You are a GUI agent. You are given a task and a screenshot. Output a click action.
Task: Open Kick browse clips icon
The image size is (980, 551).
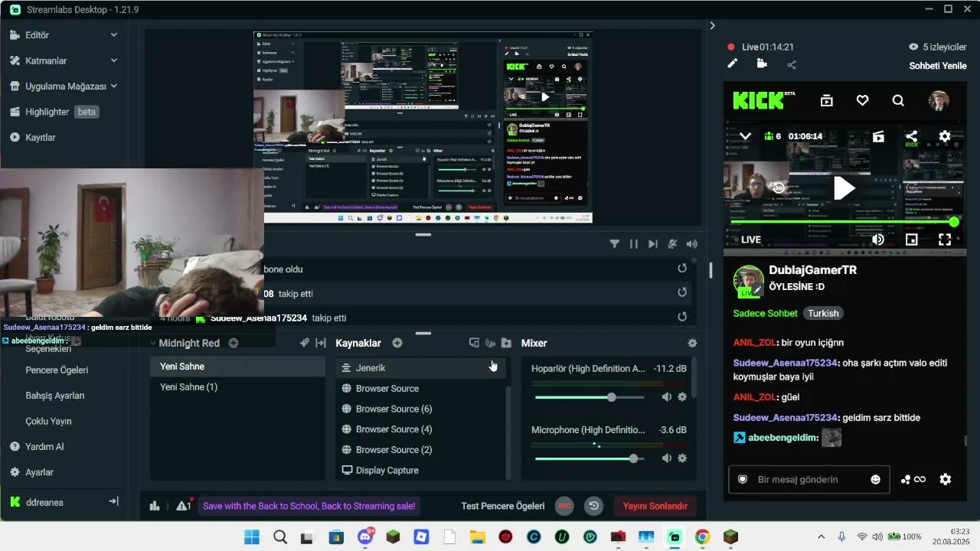click(827, 100)
